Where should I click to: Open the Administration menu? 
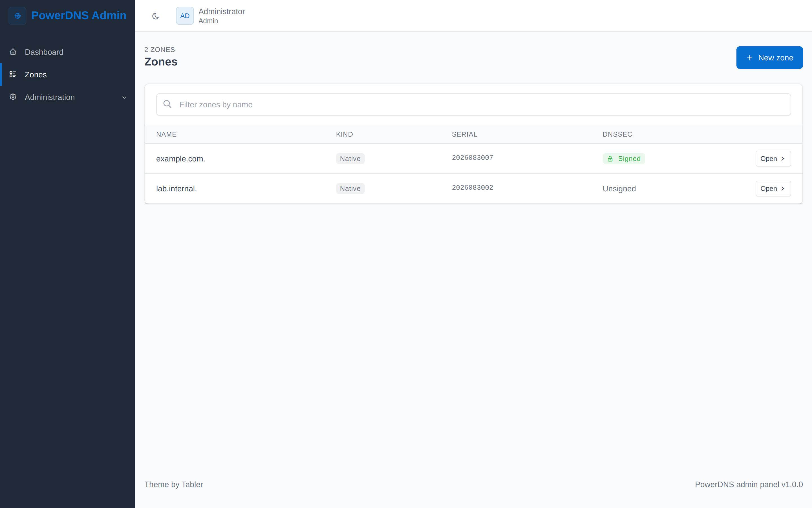coord(67,97)
